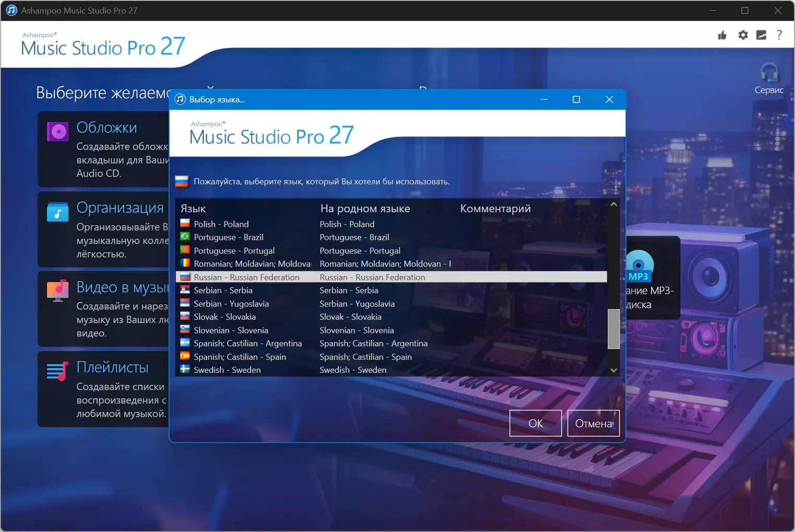Click the Romanian flag icon
This screenshot has width=795, height=532.
185,263
